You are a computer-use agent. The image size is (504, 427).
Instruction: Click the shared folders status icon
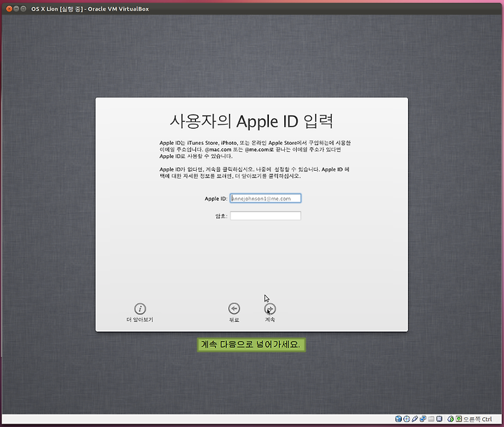coord(431,419)
